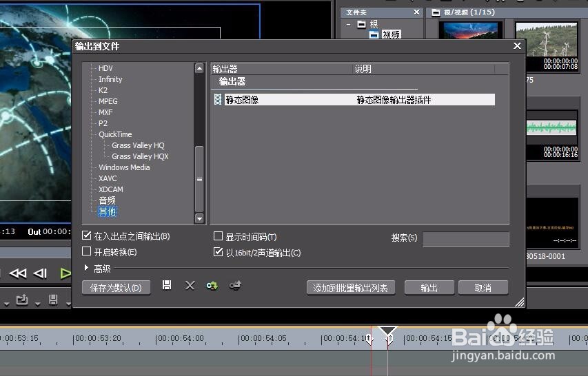Toggle 在入出点之间输出 checkbox
This screenshot has width=588, height=376.
(x=87, y=236)
